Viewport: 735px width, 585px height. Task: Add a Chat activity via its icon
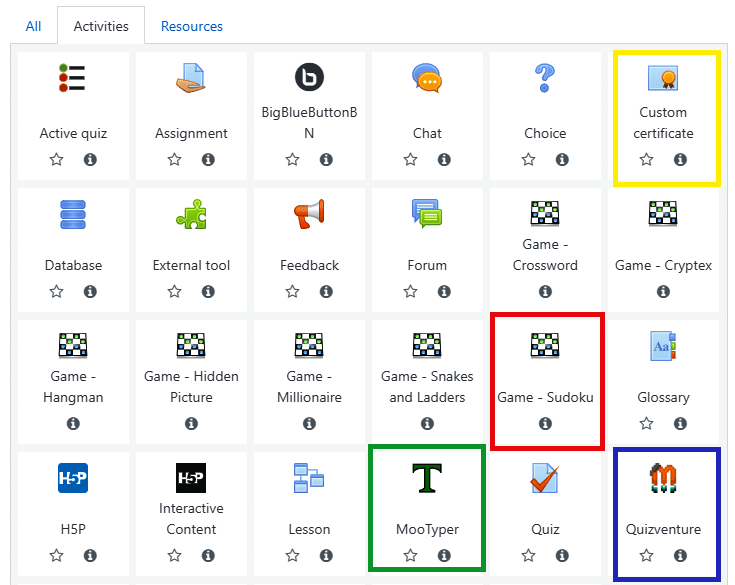[427, 78]
